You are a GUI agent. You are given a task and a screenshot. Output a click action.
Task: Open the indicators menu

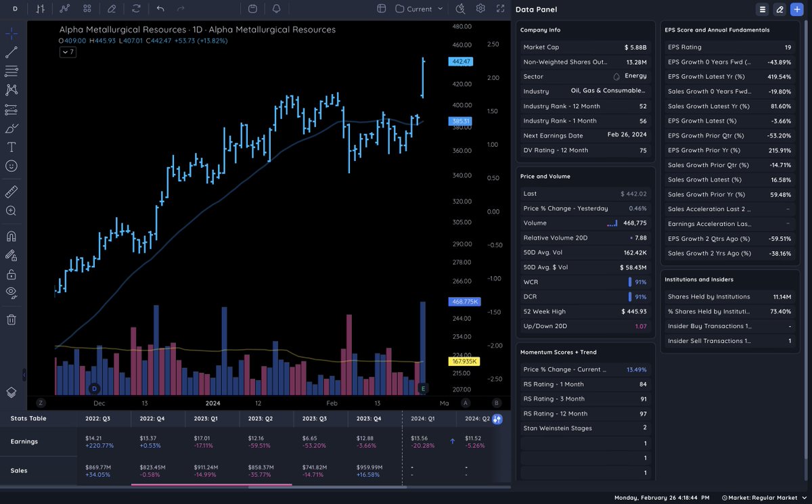64,9
